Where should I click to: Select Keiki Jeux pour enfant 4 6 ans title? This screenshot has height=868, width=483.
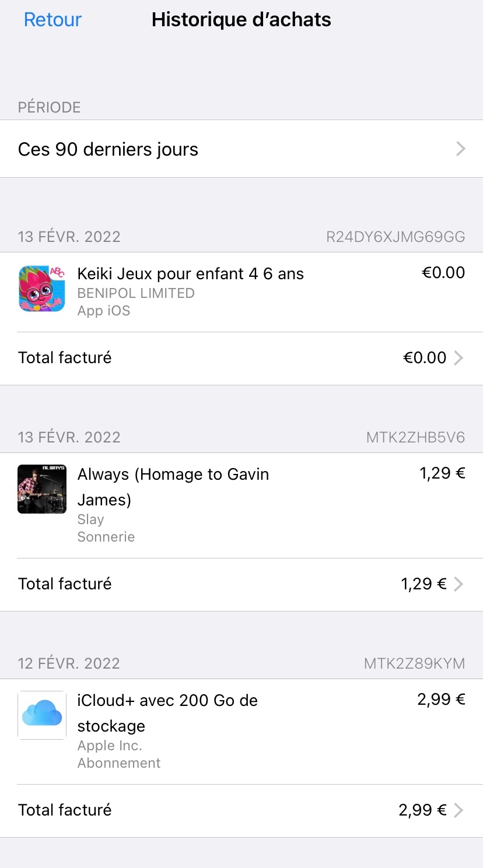[190, 274]
